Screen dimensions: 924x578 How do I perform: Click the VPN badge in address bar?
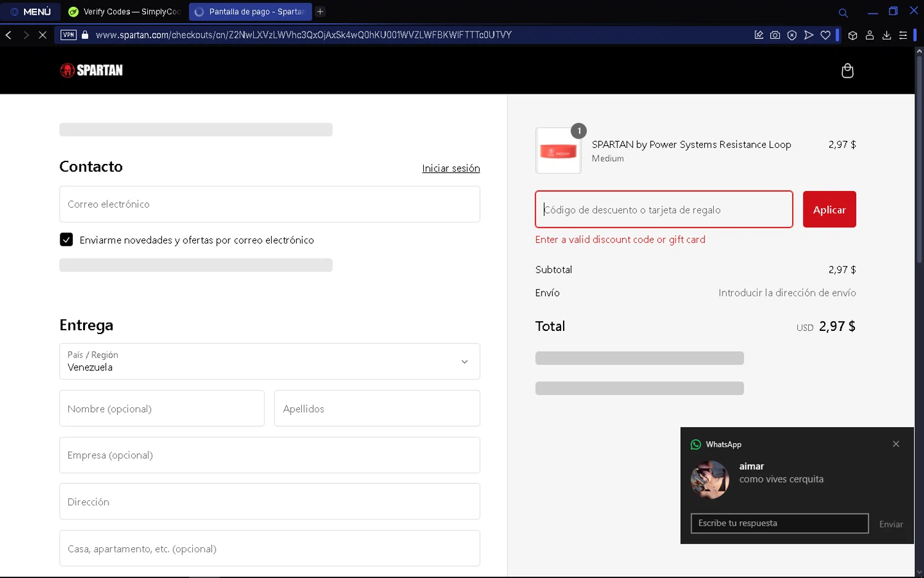coord(68,35)
